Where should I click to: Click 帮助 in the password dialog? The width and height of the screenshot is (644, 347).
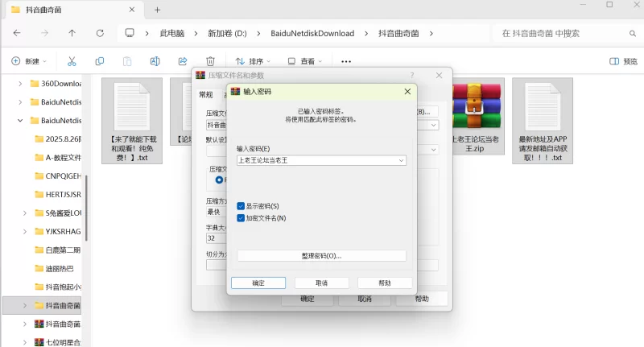(385, 283)
